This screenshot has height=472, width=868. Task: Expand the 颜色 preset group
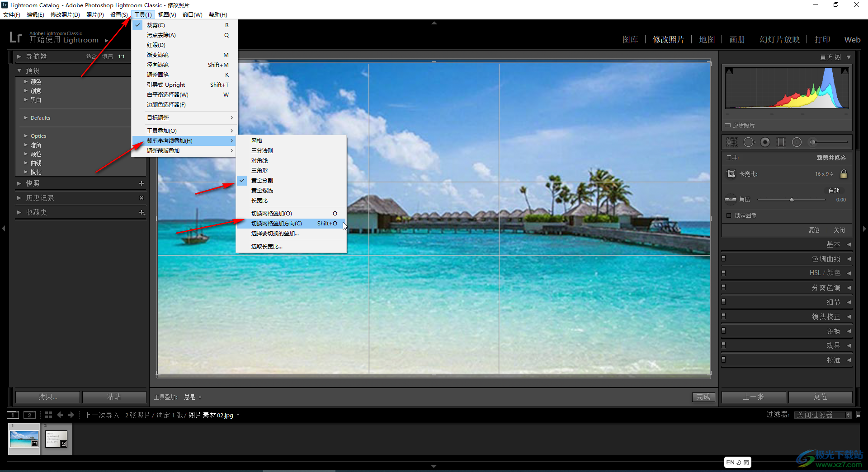click(26, 82)
